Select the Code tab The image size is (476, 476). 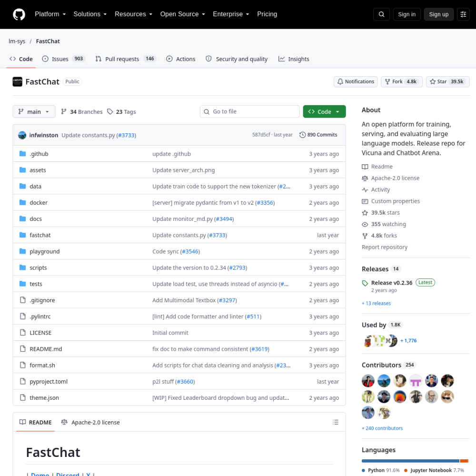click(x=21, y=59)
